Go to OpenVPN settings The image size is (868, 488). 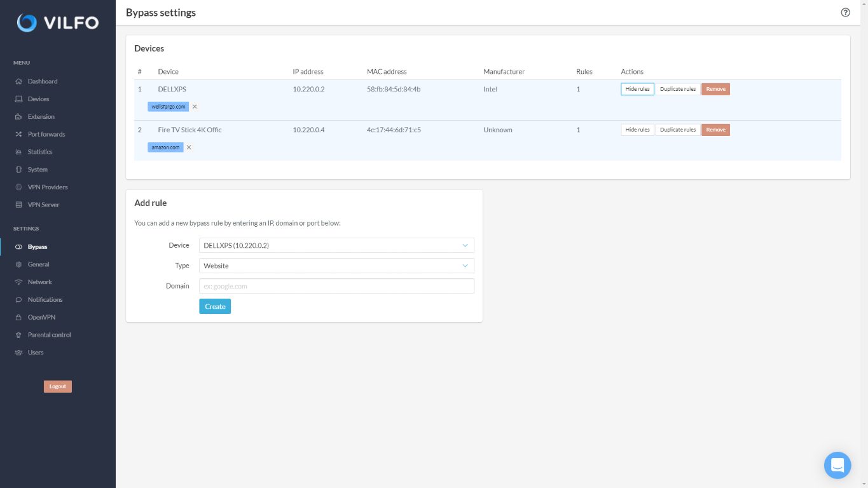42,317
